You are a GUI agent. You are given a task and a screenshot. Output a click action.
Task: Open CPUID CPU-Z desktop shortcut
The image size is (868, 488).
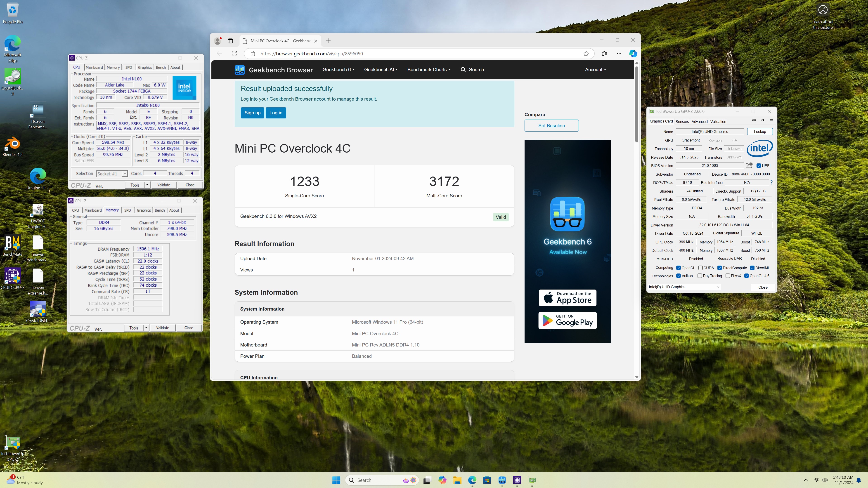coord(12,279)
